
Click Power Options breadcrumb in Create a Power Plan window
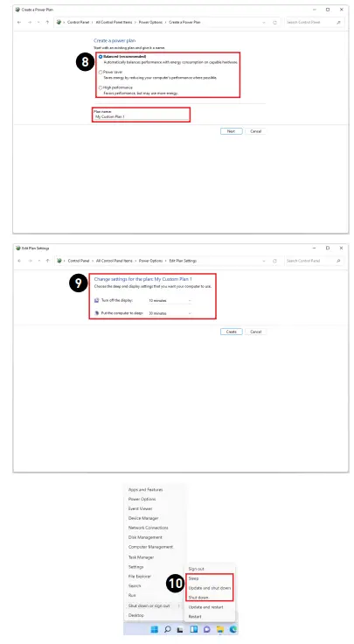[150, 22]
